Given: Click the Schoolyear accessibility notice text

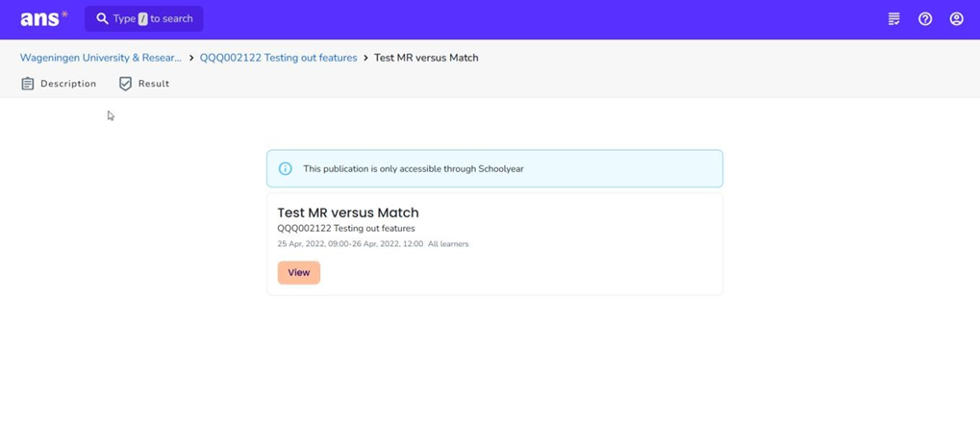Looking at the screenshot, I should [x=414, y=168].
